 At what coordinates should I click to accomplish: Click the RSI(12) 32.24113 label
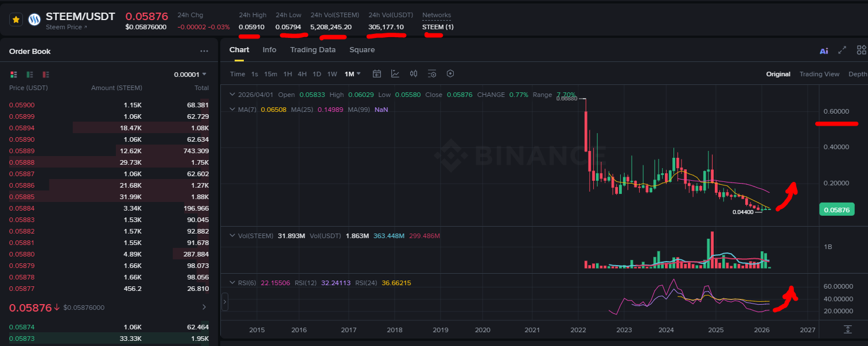click(x=322, y=283)
